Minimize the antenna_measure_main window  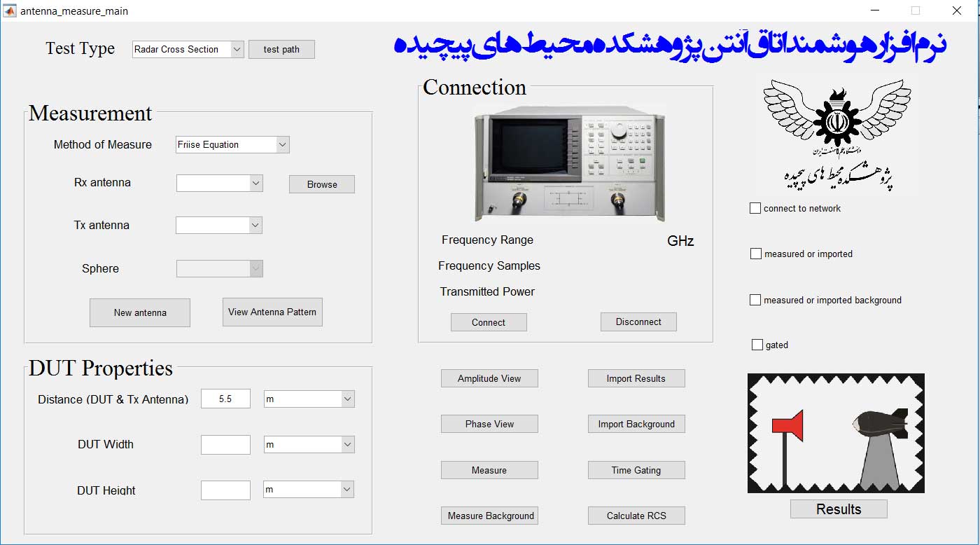pos(875,11)
